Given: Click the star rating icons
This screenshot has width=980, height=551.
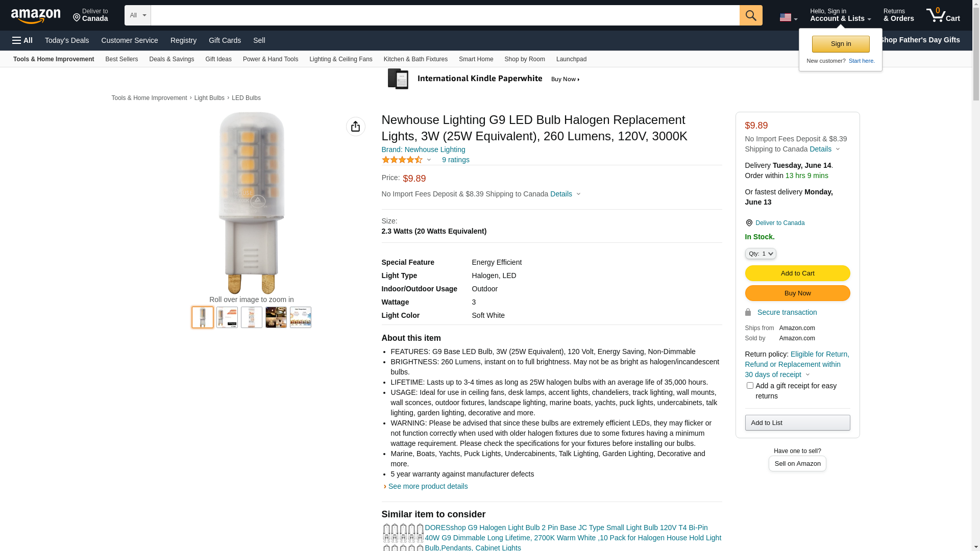Looking at the screenshot, I should 402,160.
